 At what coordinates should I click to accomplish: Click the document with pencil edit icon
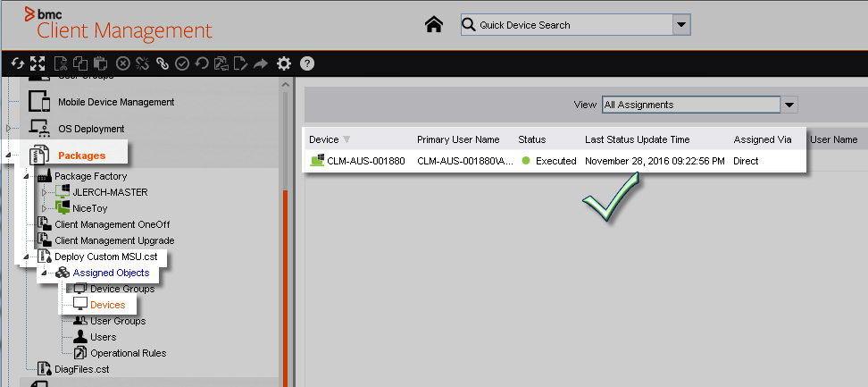(x=241, y=63)
